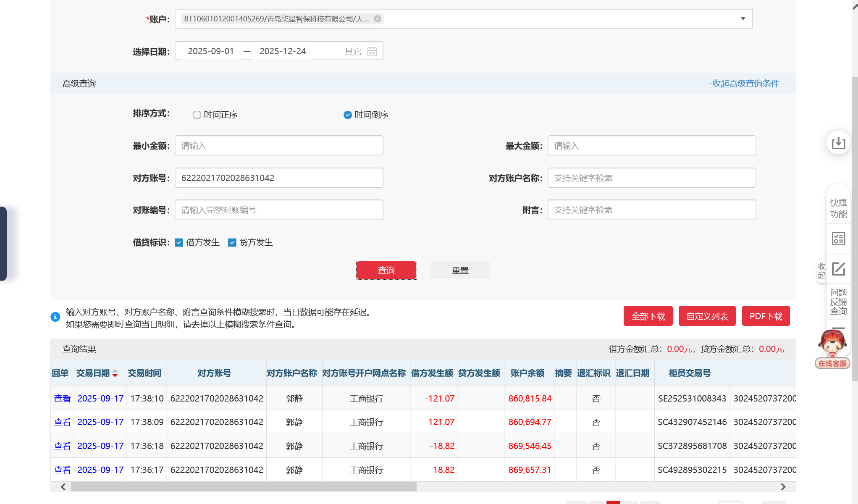Click the PDF下载 button
The image size is (858, 504).
pos(766,316)
